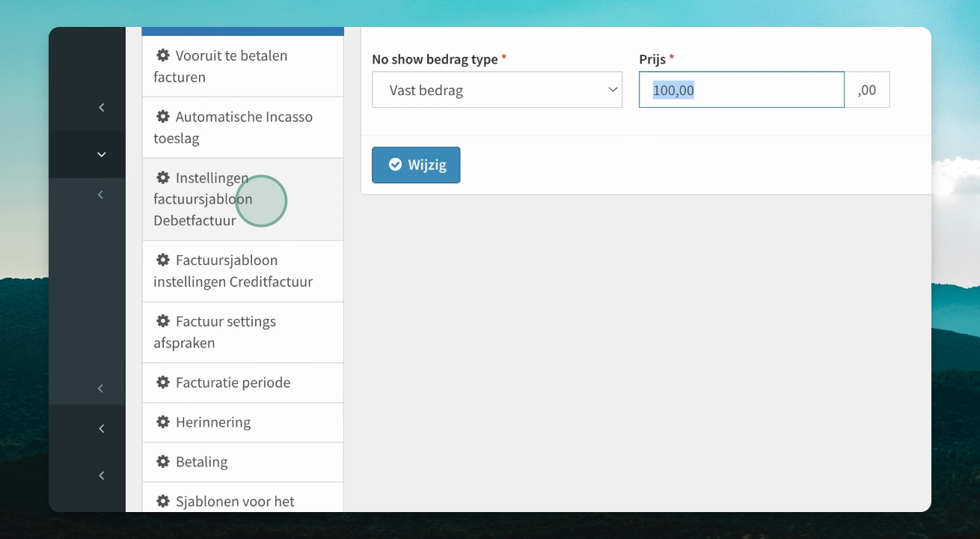
Task: Open Instellingen factuursjabloon Debetfactuur menu item
Action: coord(242,199)
